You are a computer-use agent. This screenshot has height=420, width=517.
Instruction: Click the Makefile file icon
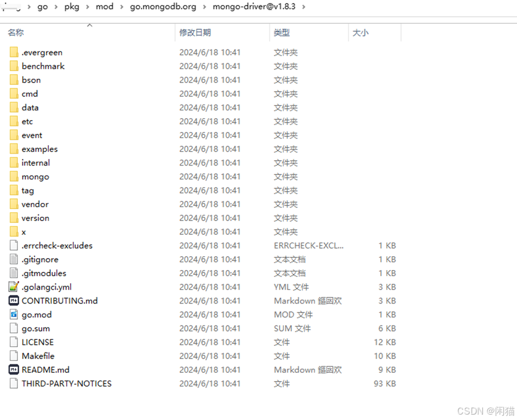coord(14,356)
